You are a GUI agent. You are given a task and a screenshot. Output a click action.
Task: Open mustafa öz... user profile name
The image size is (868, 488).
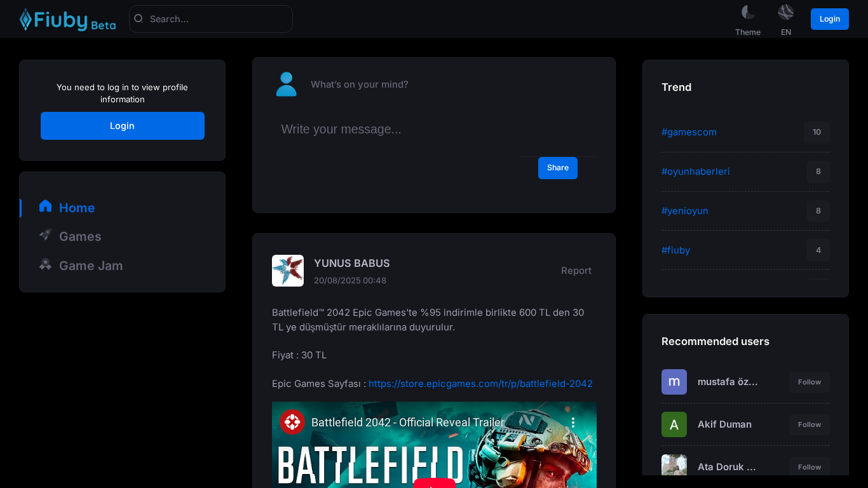(728, 382)
